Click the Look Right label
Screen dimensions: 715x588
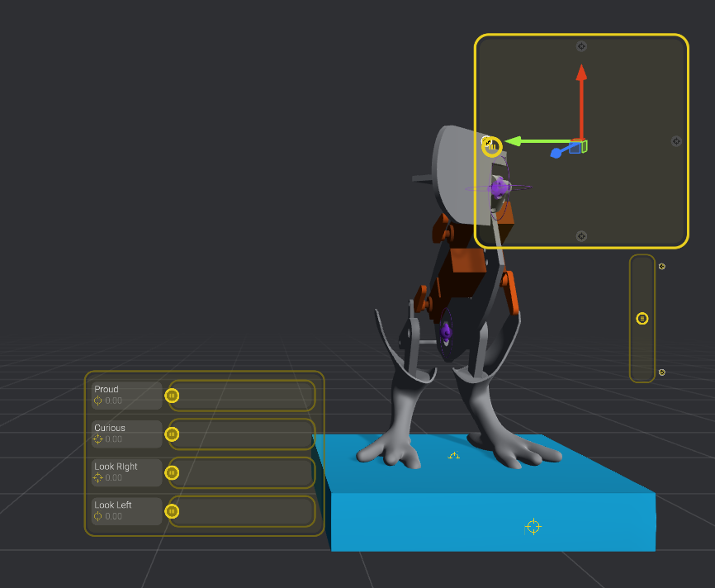pyautogui.click(x=116, y=467)
